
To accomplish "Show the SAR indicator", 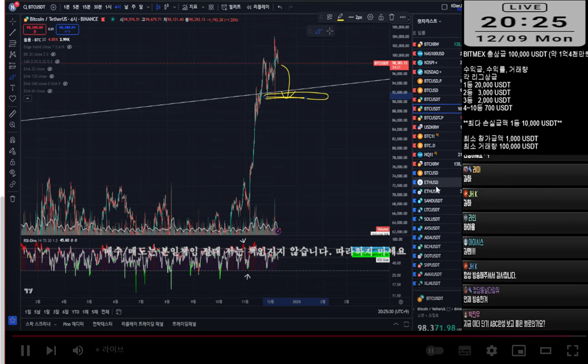I will (57, 61).
